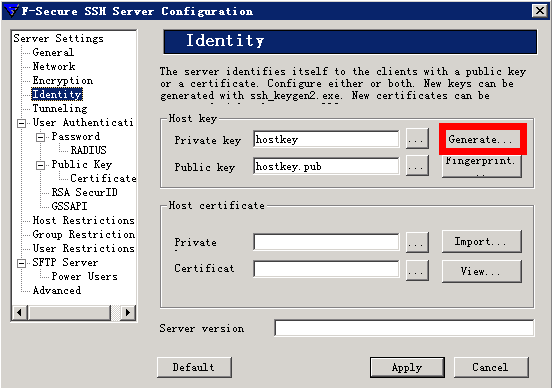The width and height of the screenshot is (552, 388).
Task: Open the Power Users page
Action: (x=84, y=277)
